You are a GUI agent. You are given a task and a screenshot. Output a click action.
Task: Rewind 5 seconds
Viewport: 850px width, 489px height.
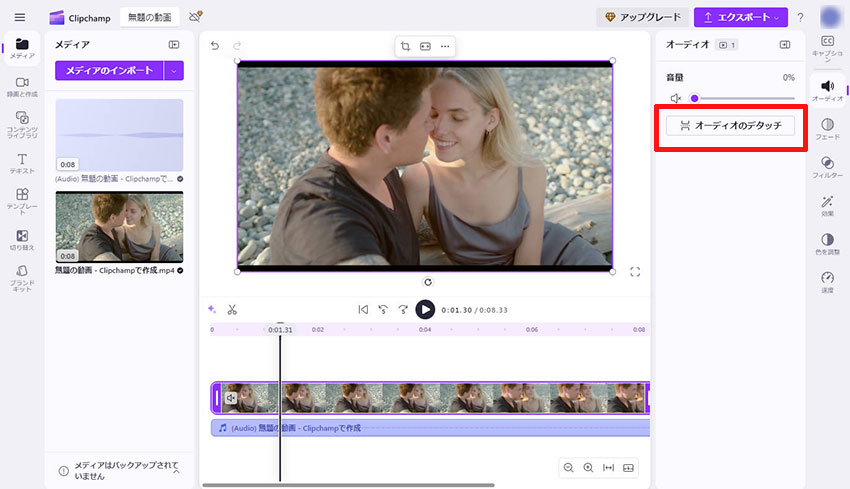[x=383, y=310]
